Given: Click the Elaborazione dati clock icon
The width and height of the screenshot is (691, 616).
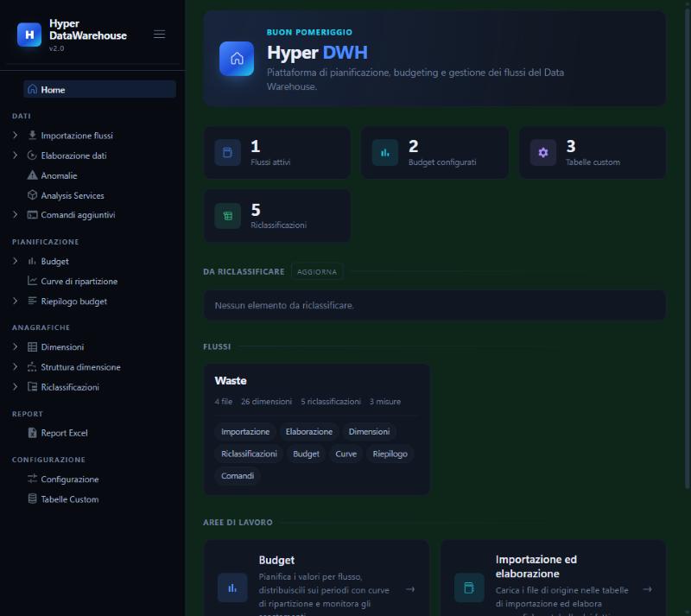Looking at the screenshot, I should [32, 156].
